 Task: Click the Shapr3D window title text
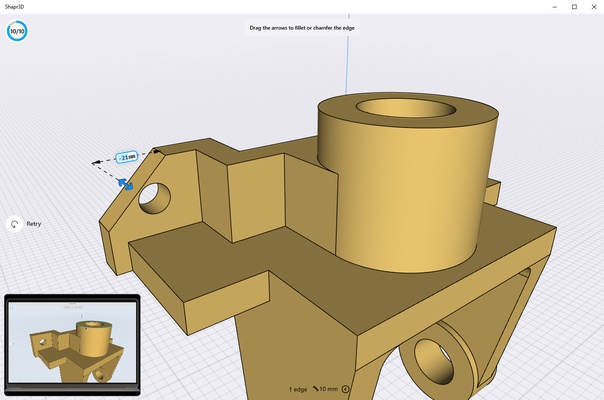[15, 7]
